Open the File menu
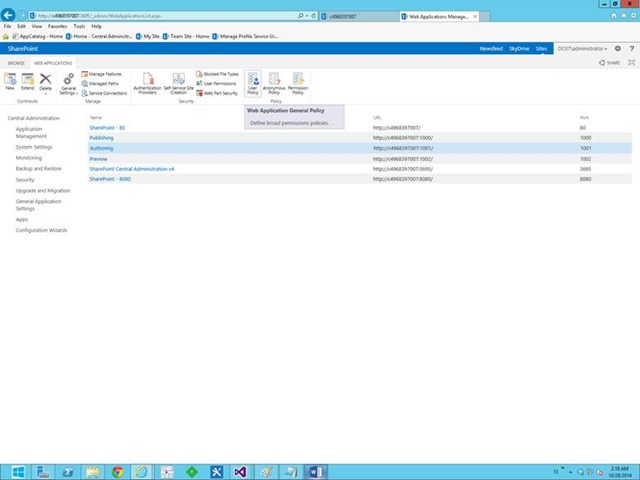This screenshot has width=640, height=480. tap(7, 26)
